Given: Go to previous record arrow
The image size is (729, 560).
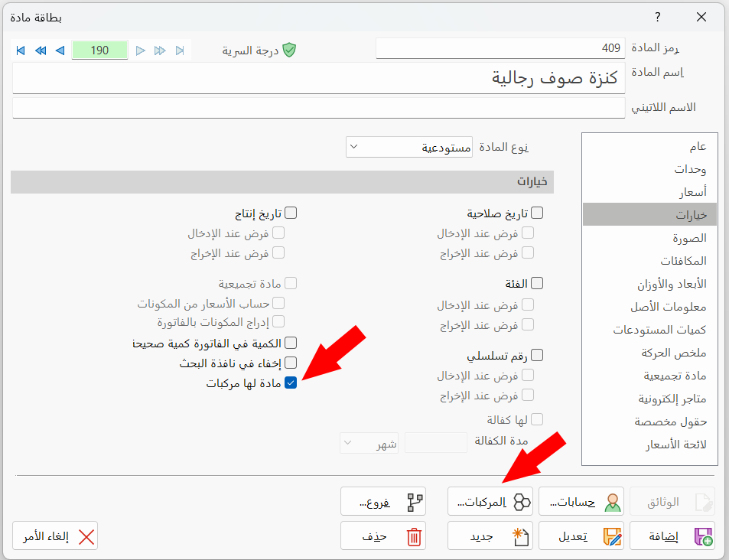Looking at the screenshot, I should coord(60,50).
